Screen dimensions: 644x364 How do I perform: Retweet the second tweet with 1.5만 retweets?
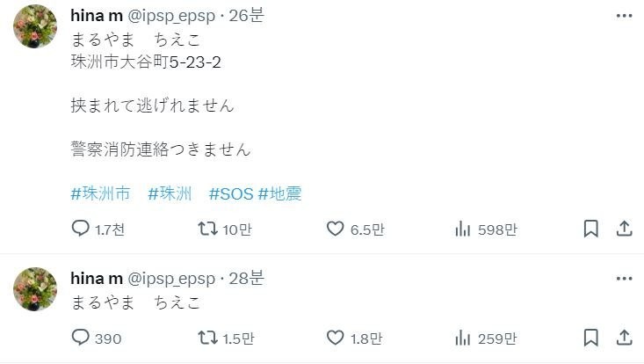point(208,339)
